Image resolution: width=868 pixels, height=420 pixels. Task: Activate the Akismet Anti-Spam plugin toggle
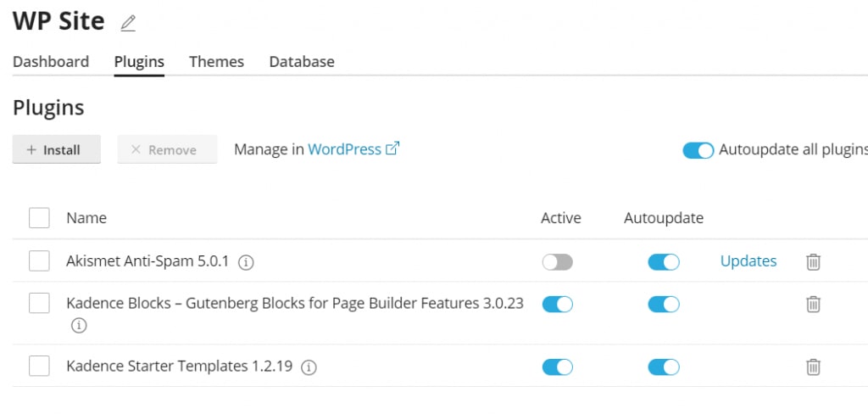(557, 262)
